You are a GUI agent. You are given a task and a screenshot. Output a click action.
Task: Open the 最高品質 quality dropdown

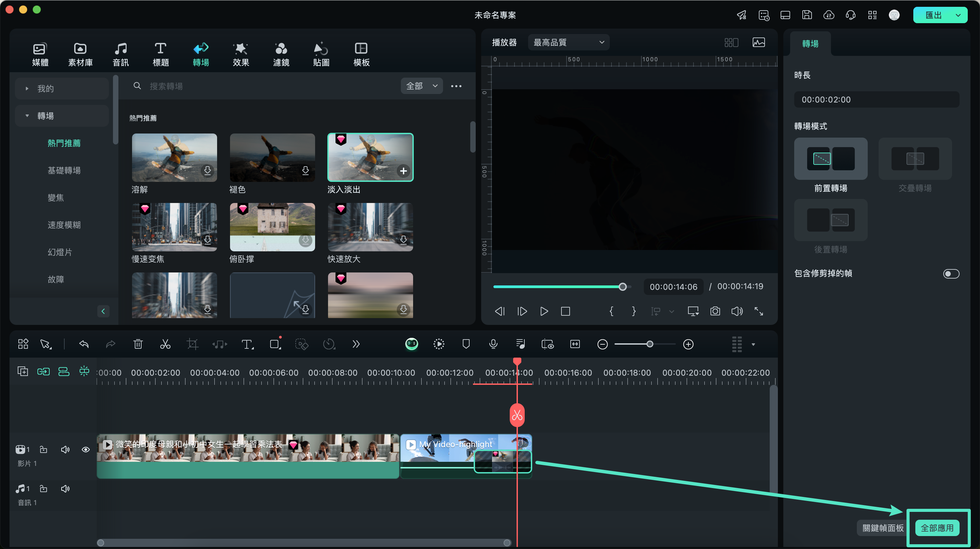tap(569, 42)
